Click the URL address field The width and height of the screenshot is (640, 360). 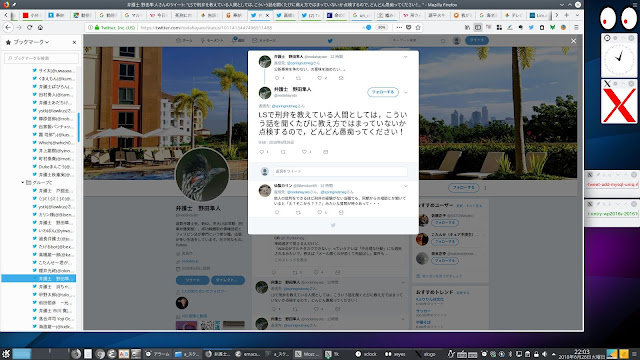pyautogui.click(x=249, y=27)
